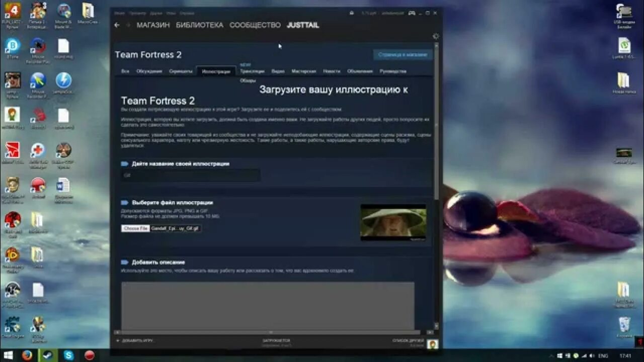Open the store page button for Team Fortress 2
Image resolution: width=644 pixels, height=362 pixels.
403,54
